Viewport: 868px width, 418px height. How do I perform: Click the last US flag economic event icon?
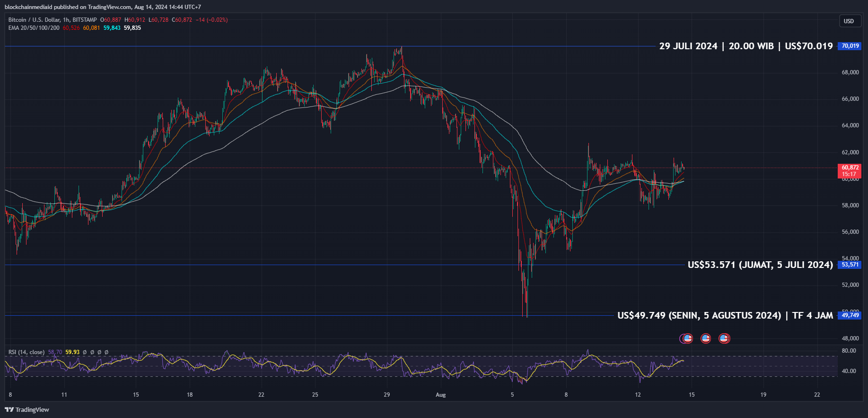pos(724,338)
